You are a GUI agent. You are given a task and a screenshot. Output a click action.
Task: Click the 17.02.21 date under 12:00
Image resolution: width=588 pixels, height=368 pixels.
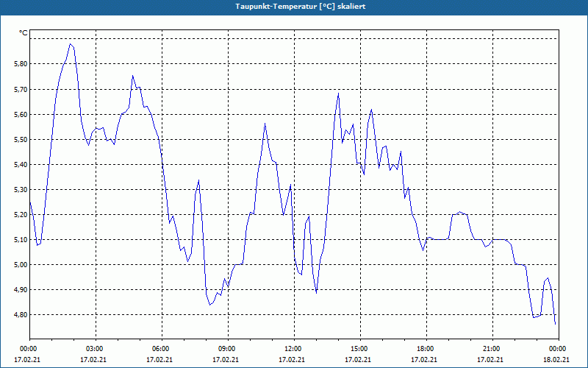click(x=291, y=359)
